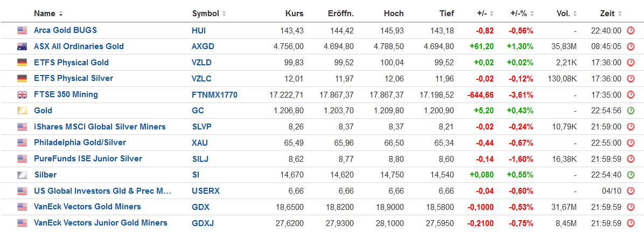The height and width of the screenshot is (232, 644).
Task: Click the German flag beside ETFS Physical Silver
Action: 22,79
